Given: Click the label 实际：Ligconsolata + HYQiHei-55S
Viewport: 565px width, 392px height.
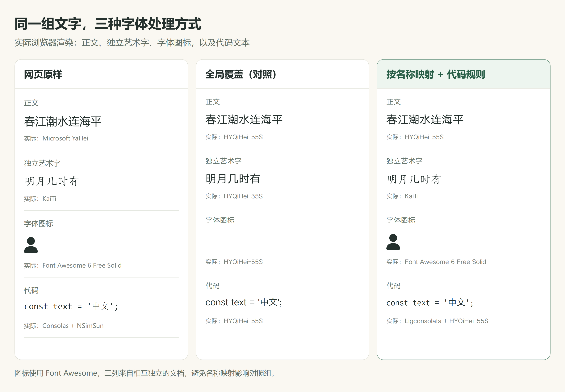Looking at the screenshot, I should click(437, 321).
